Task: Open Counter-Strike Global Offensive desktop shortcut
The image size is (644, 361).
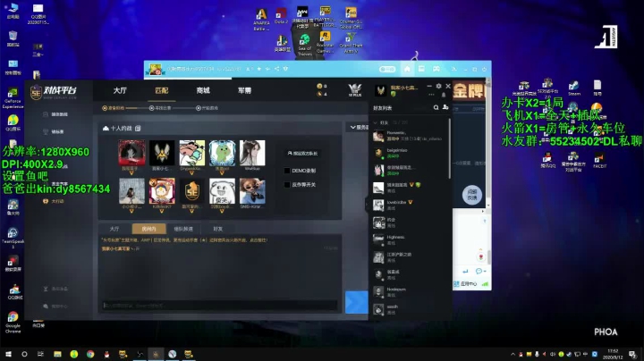Action: point(351,18)
